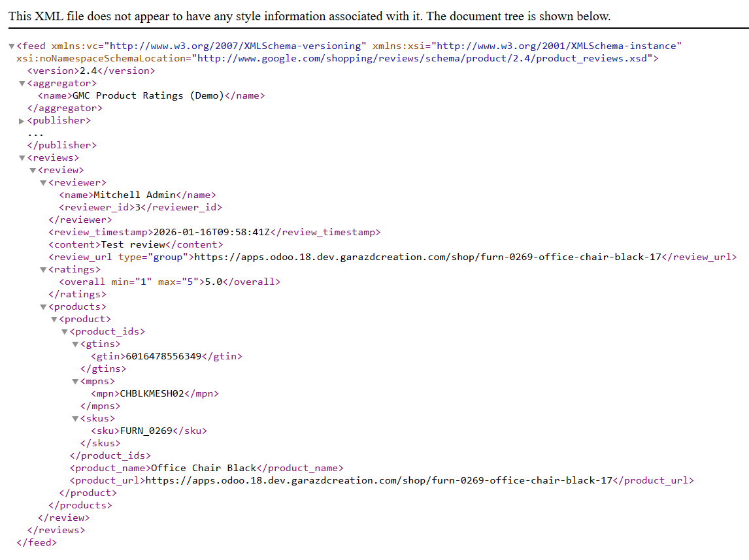
Task: Click the closing reviews tag
Action: tap(56, 530)
